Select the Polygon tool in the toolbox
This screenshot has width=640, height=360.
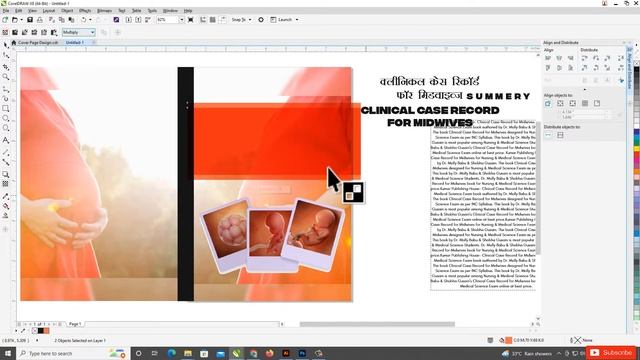click(6, 129)
